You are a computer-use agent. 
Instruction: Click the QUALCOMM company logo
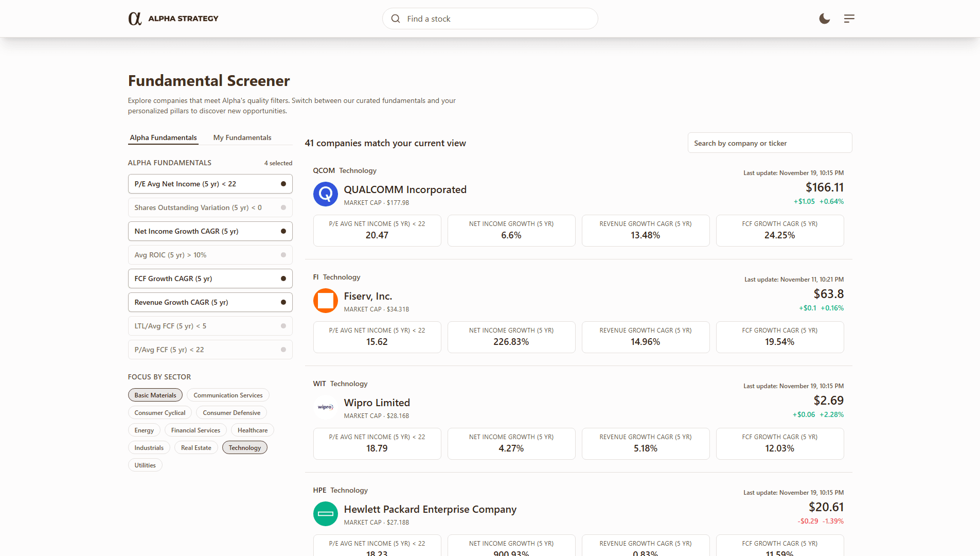click(x=325, y=194)
